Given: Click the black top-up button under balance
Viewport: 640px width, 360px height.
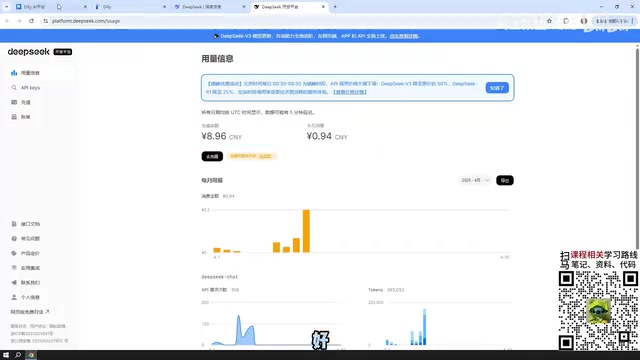Looking at the screenshot, I should [x=212, y=156].
